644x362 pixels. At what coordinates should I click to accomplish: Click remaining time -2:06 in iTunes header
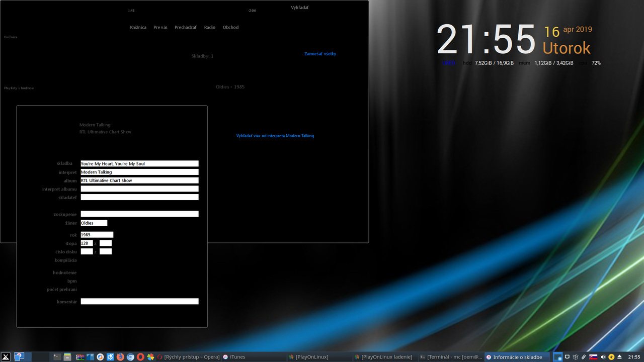tap(252, 11)
